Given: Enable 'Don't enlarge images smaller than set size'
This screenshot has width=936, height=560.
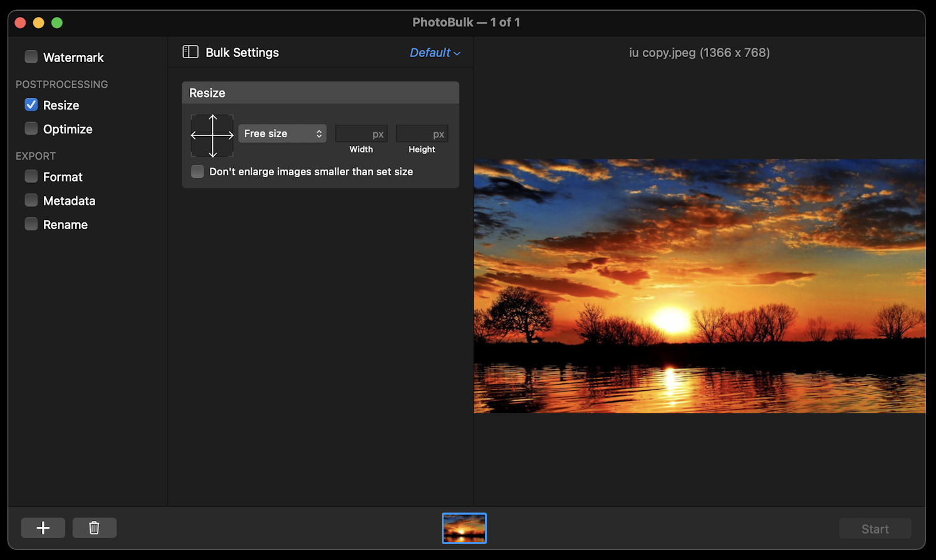Looking at the screenshot, I should tap(197, 171).
